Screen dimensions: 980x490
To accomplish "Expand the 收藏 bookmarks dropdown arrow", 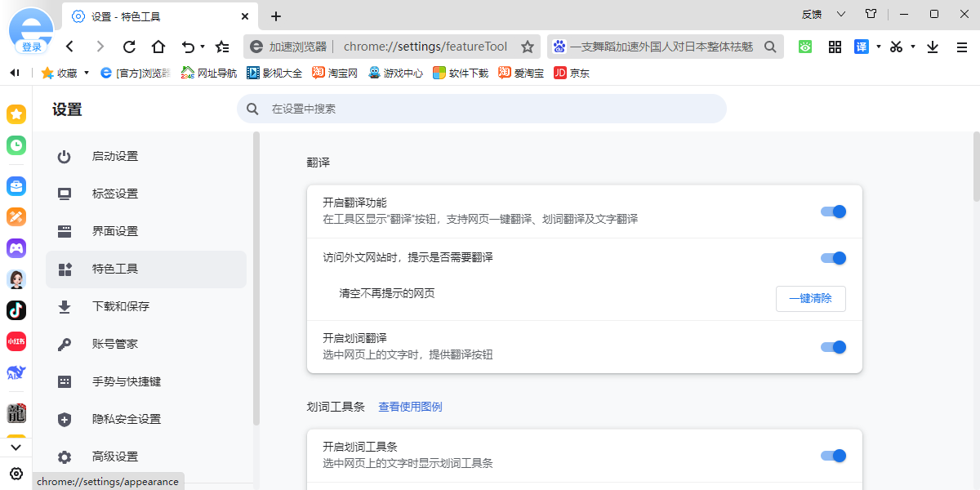I will tap(87, 73).
